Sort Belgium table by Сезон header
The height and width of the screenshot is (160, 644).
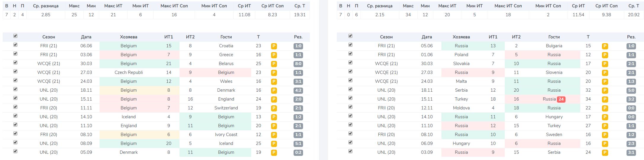coord(49,37)
